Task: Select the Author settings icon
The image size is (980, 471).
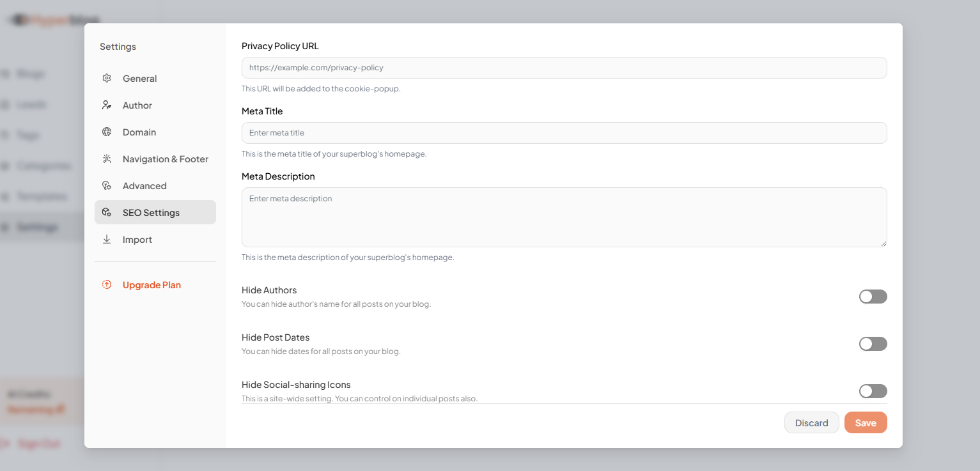Action: tap(107, 105)
